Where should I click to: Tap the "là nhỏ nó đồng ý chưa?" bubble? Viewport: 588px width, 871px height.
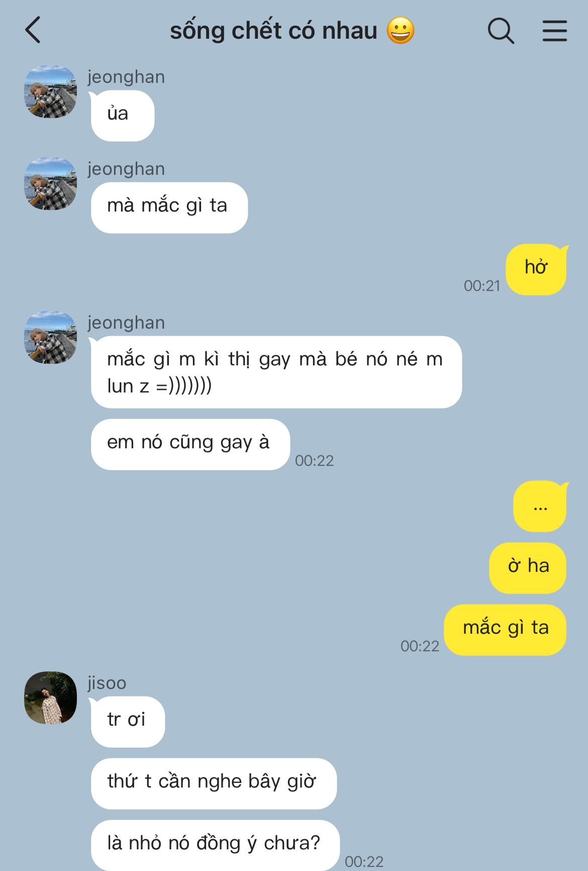click(x=215, y=845)
